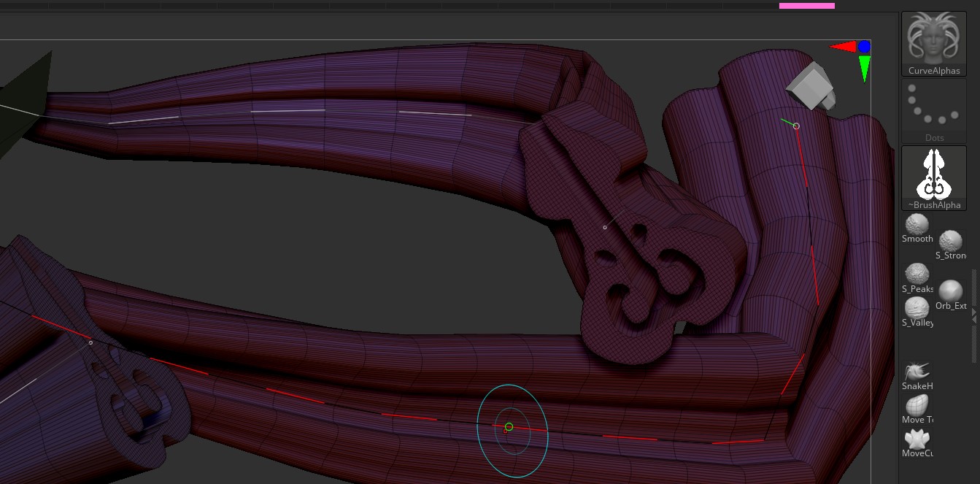Select the S_Valley smooth brush
980x484 pixels.
917,312
